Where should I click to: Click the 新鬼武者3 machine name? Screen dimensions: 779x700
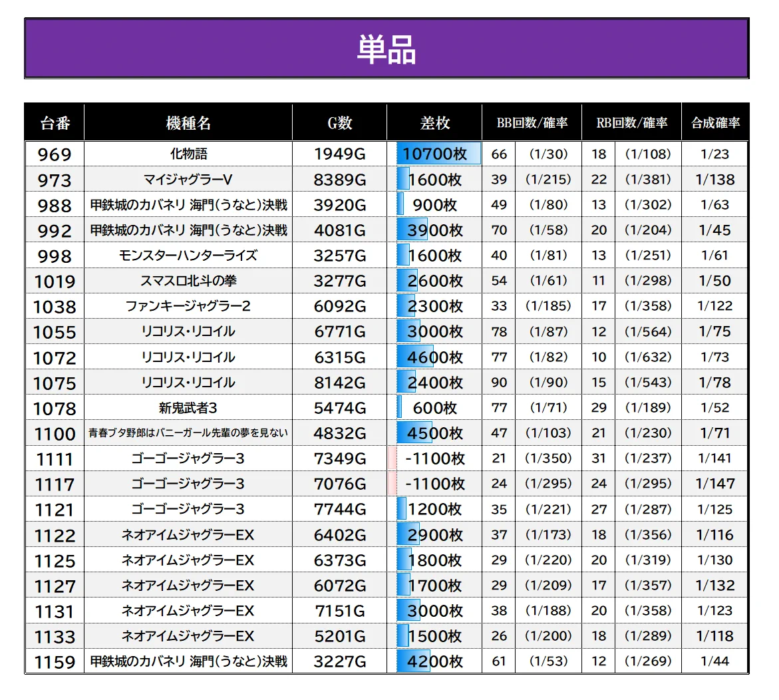click(188, 408)
